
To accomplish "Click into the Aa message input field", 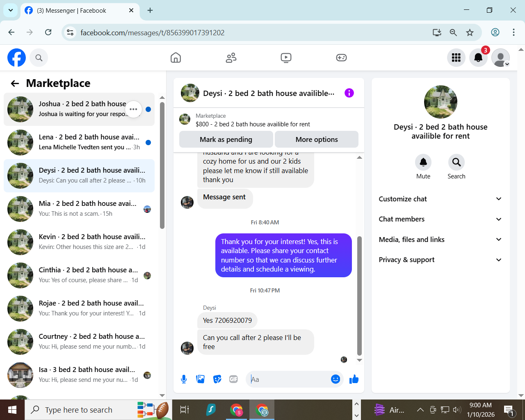I will tap(289, 379).
